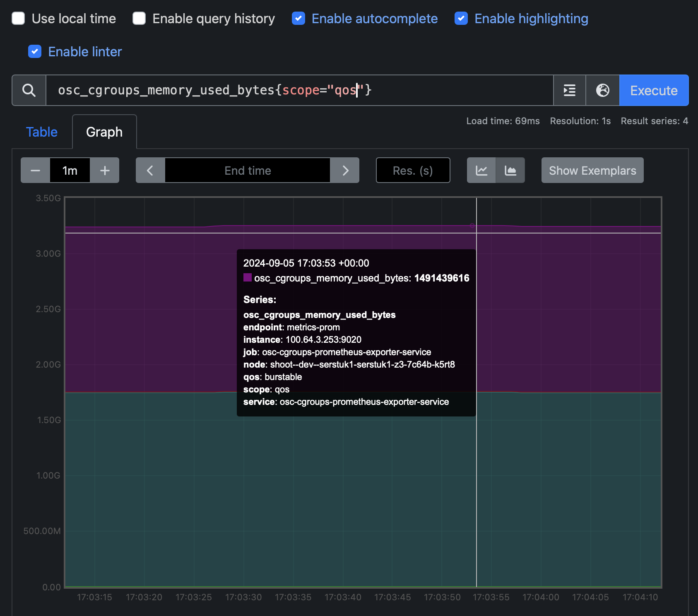Click the Show Exemplars button

coord(592,170)
